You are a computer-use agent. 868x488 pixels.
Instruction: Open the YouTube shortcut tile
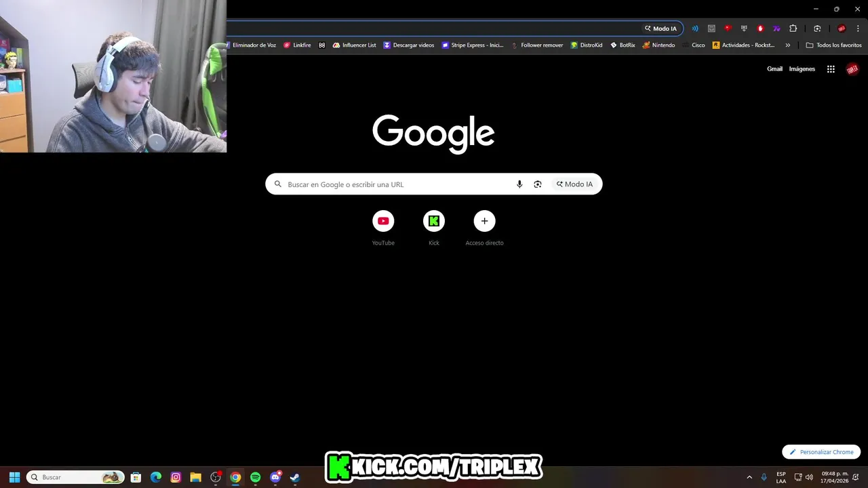point(383,228)
